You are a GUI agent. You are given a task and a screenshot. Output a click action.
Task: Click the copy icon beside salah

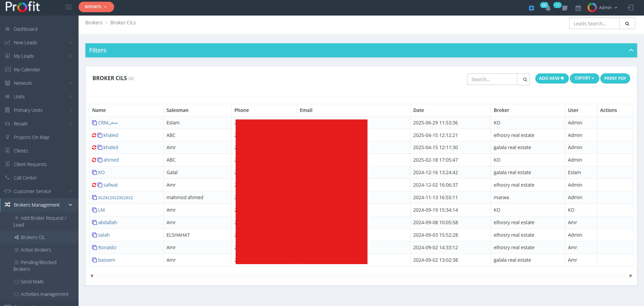coord(94,235)
